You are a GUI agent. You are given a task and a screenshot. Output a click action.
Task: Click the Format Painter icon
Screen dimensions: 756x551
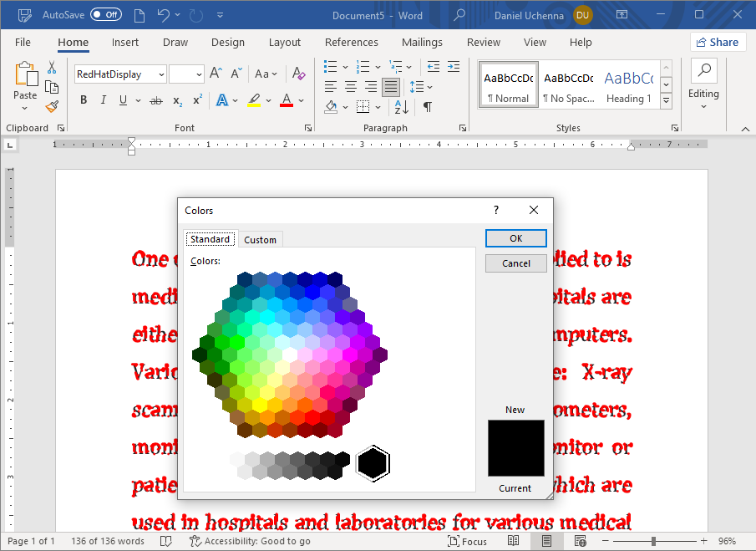tap(52, 106)
